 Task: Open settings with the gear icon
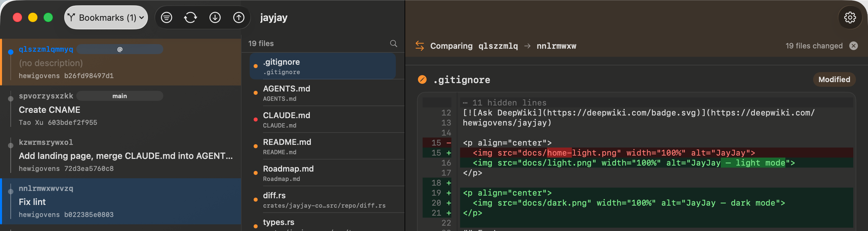(x=850, y=17)
